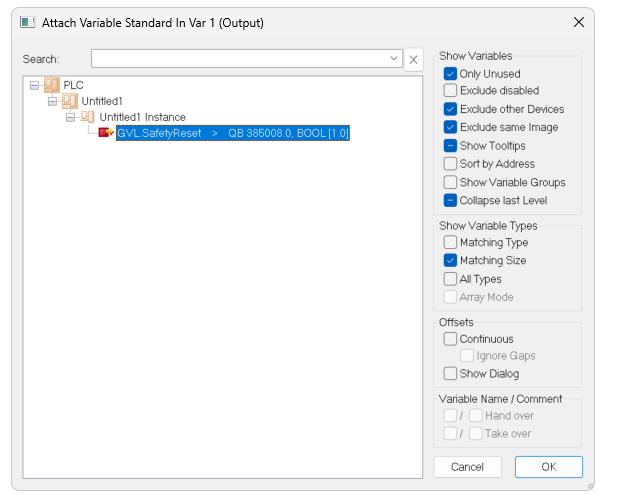Click the red output variable icon beside GVL.SafetyReset

point(106,133)
